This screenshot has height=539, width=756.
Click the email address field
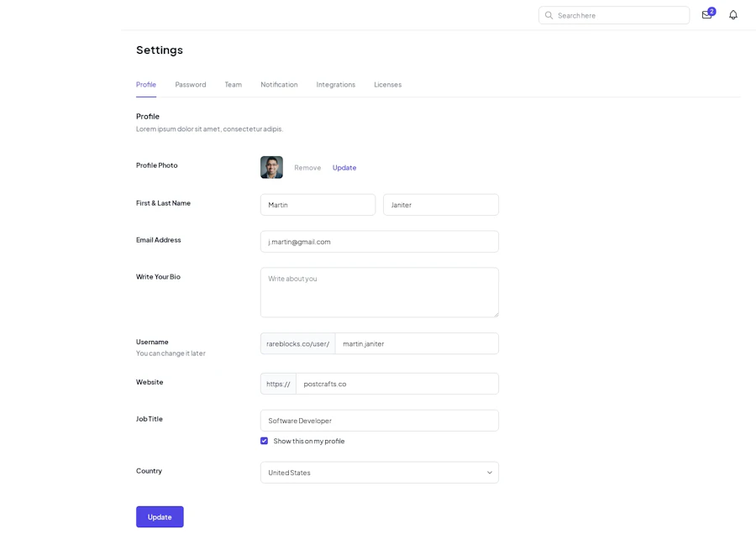click(380, 242)
